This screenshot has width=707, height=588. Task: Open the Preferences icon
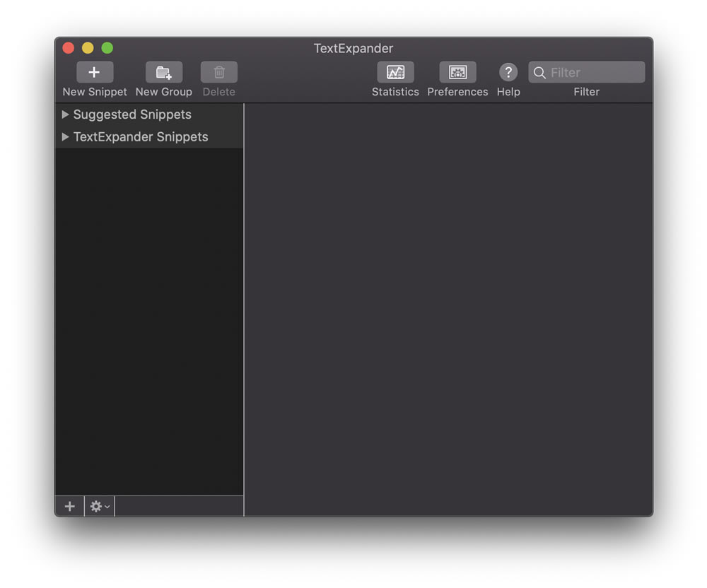tap(457, 72)
